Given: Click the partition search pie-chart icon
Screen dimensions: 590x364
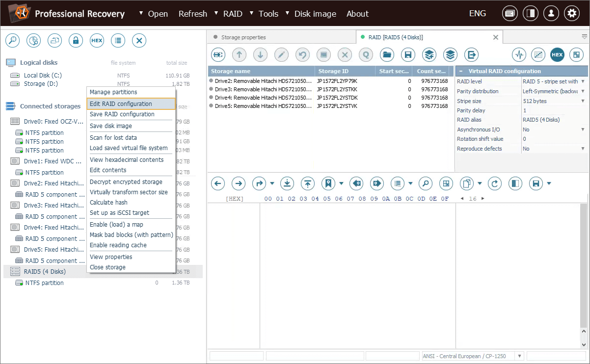Looking at the screenshot, I should point(33,41).
